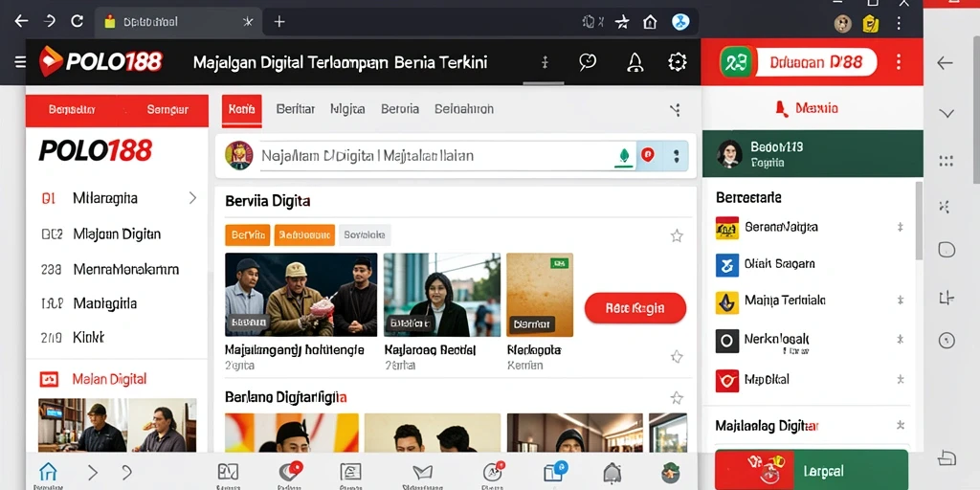Click the red Mapbiktal icon
The image size is (980, 490).
727,380
